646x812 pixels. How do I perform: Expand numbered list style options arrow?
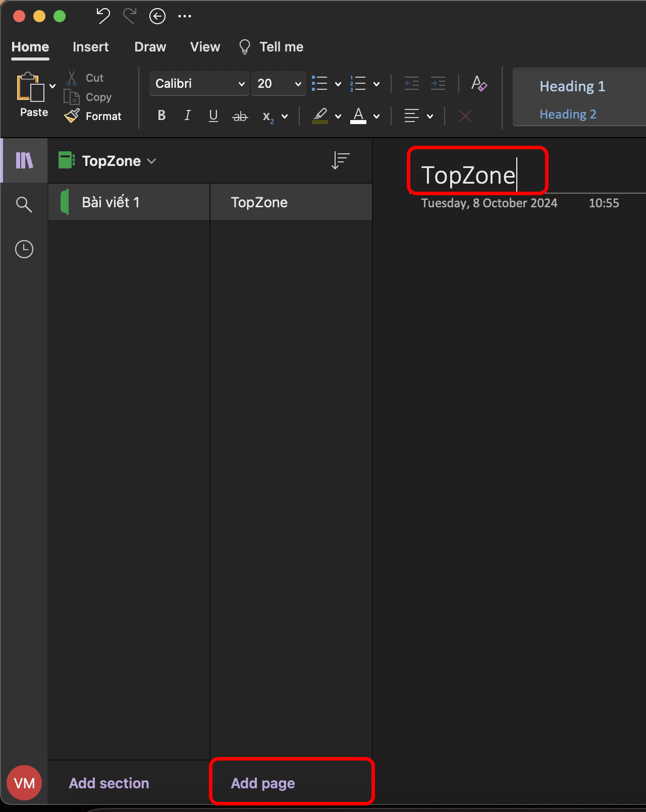[376, 84]
